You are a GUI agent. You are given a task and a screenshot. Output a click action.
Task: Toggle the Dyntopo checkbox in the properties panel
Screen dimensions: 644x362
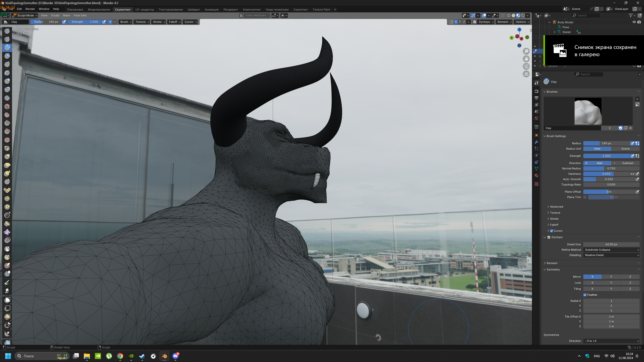click(549, 237)
